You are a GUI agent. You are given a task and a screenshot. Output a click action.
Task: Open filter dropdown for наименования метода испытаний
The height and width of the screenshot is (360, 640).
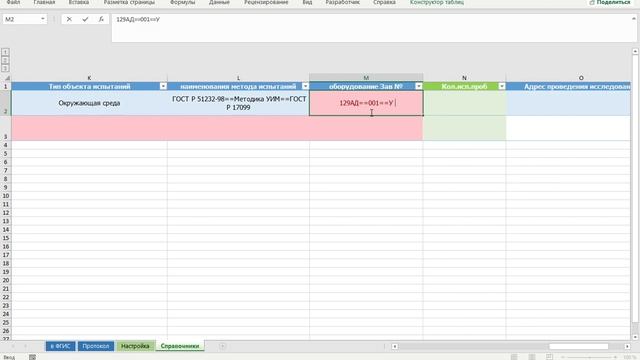click(x=305, y=86)
